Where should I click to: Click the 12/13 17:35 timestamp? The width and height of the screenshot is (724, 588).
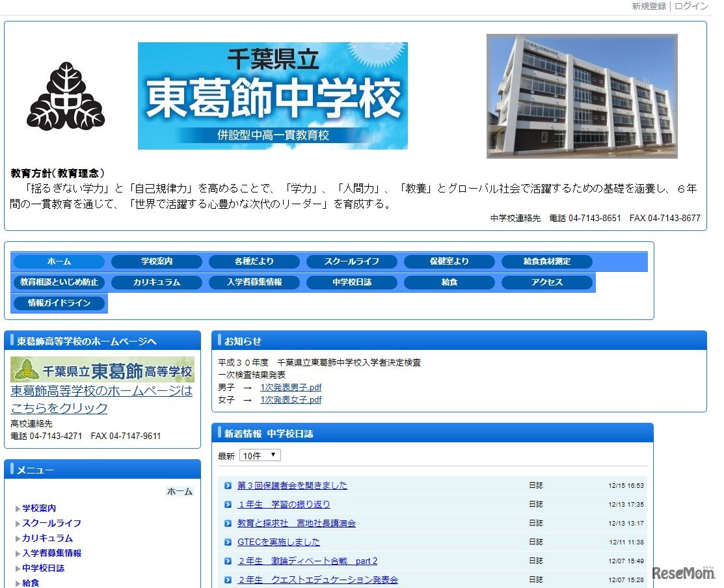pyautogui.click(x=626, y=505)
